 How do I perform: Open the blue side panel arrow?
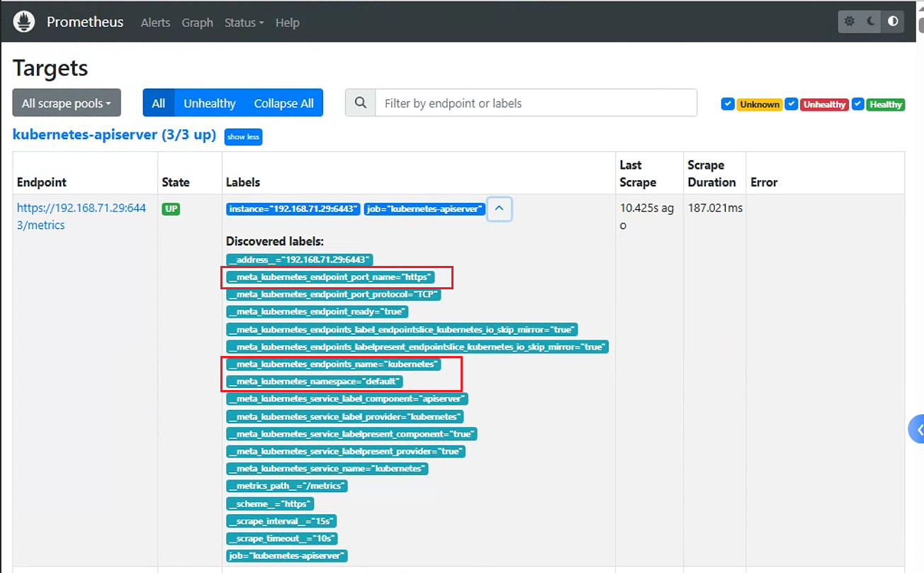917,430
